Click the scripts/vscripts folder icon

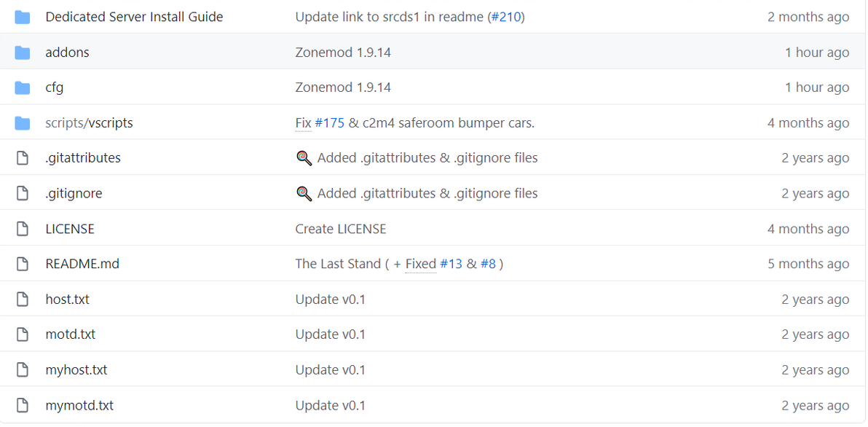tap(23, 123)
